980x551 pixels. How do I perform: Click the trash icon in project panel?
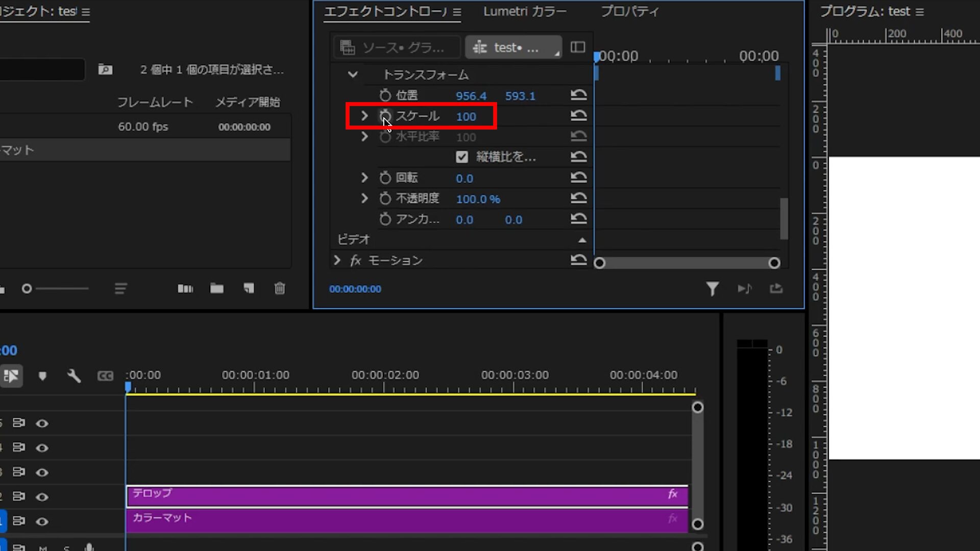pyautogui.click(x=279, y=288)
